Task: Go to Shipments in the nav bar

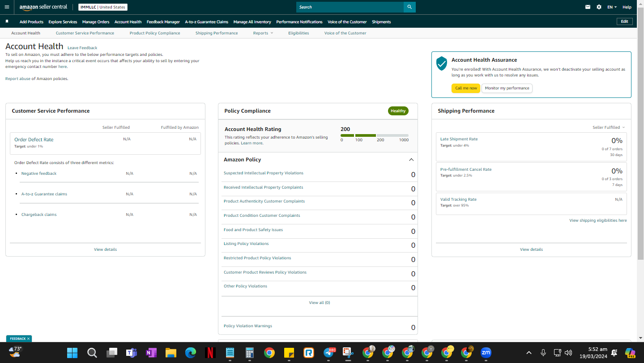Action: coord(381,22)
